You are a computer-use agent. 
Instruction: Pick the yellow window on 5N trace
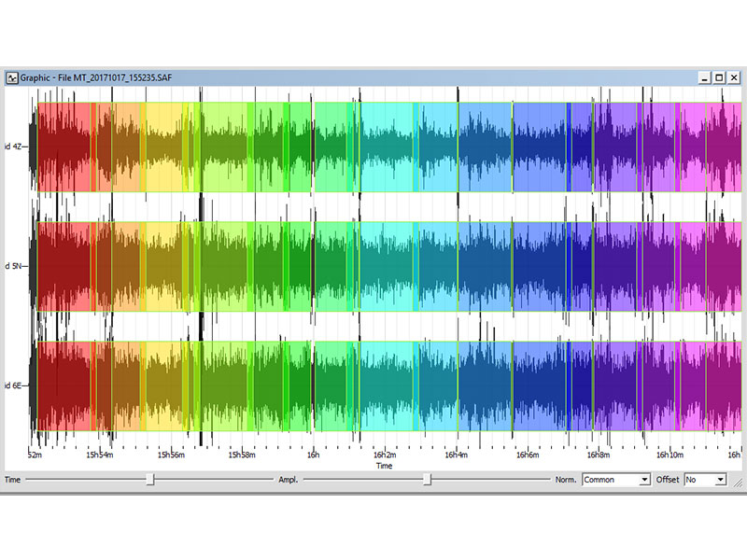pos(164,266)
